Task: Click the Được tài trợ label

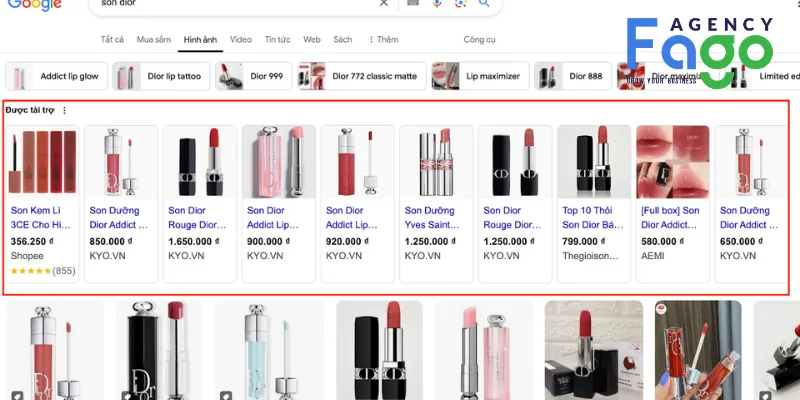Action: (x=30, y=110)
